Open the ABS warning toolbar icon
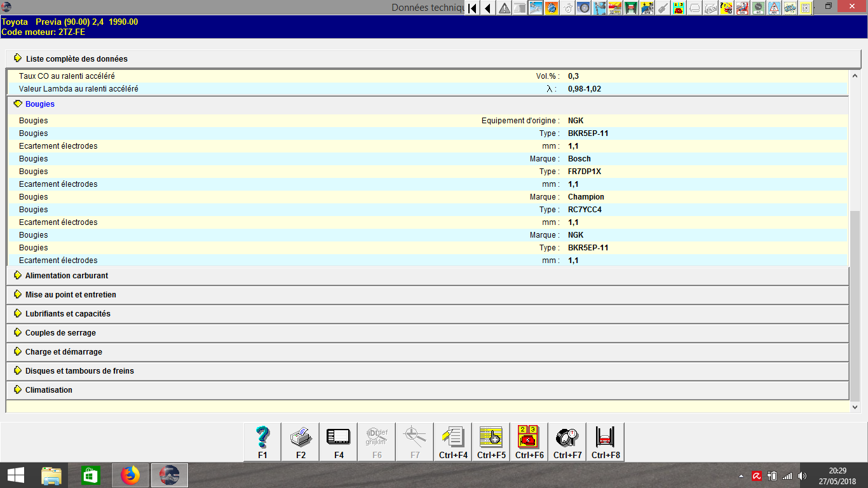The width and height of the screenshot is (868, 488). coord(775,8)
